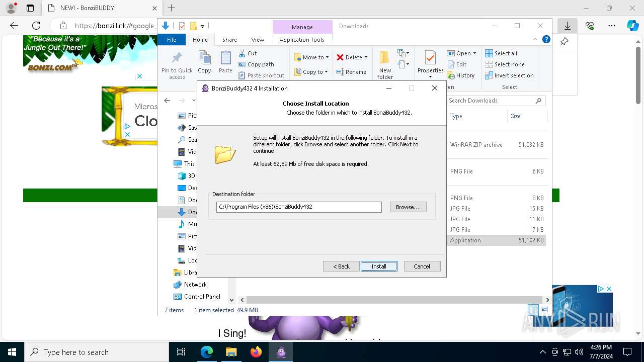The width and height of the screenshot is (644, 362).
Task: Choose Copy path in ribbon
Action: click(256, 64)
